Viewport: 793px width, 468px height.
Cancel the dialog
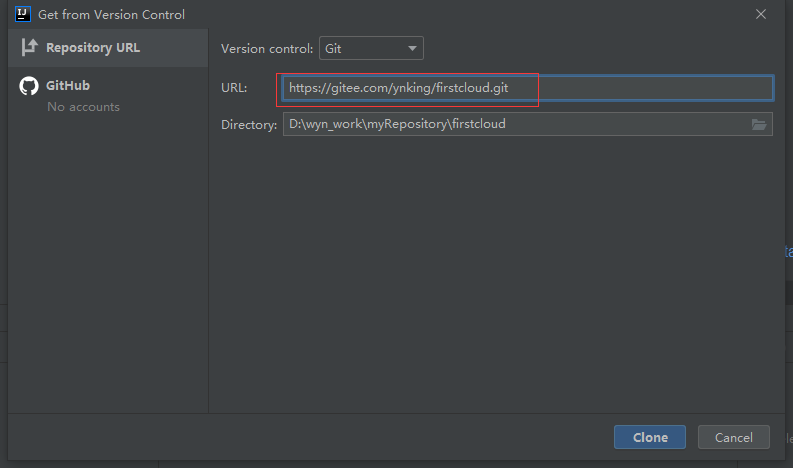click(734, 437)
